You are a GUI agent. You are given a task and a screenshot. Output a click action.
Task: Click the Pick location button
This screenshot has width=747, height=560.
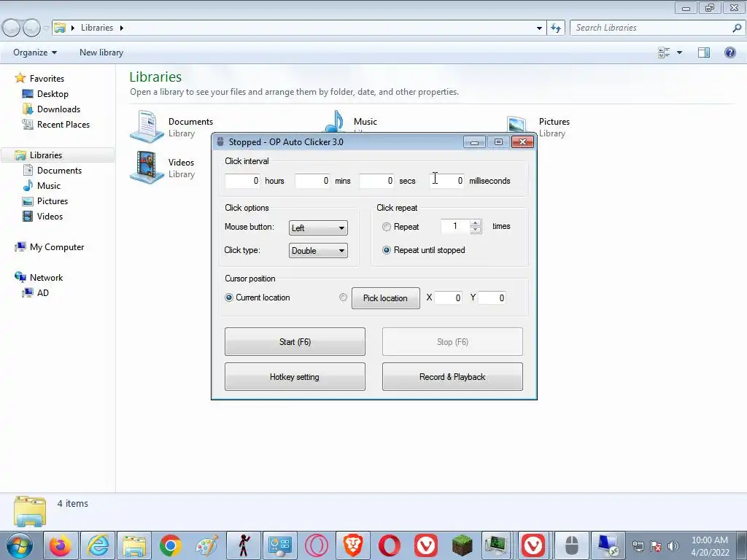pyautogui.click(x=386, y=298)
